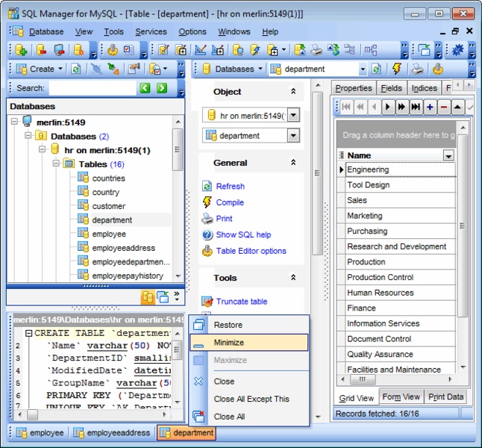The width and height of the screenshot is (482, 448).
Task: Click the Create new database toolbar icon
Action: pyautogui.click(x=21, y=50)
